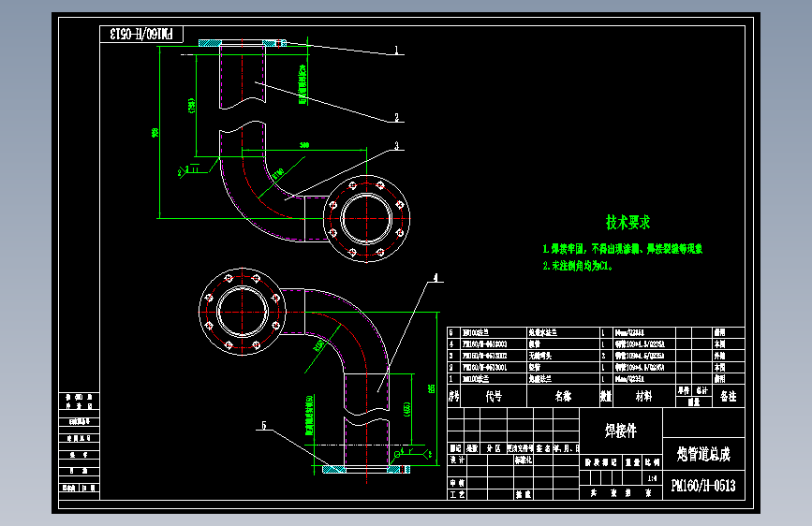Click technical requirement line 2 ending in C1

578,266
